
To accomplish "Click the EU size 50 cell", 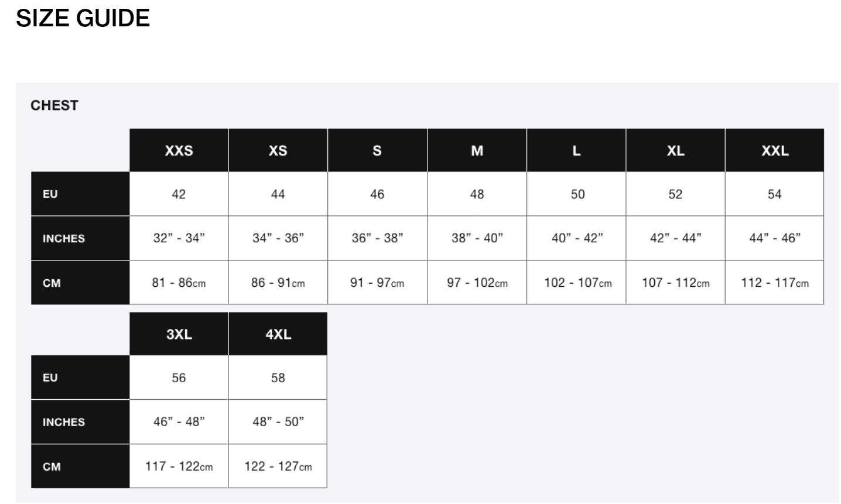I will pos(577,194).
